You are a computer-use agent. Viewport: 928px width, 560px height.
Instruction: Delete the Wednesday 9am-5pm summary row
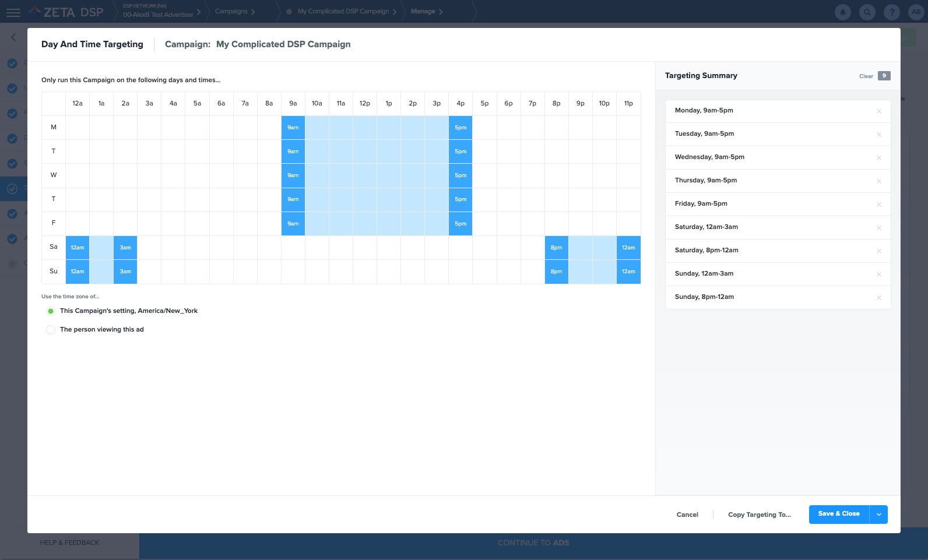(x=878, y=158)
